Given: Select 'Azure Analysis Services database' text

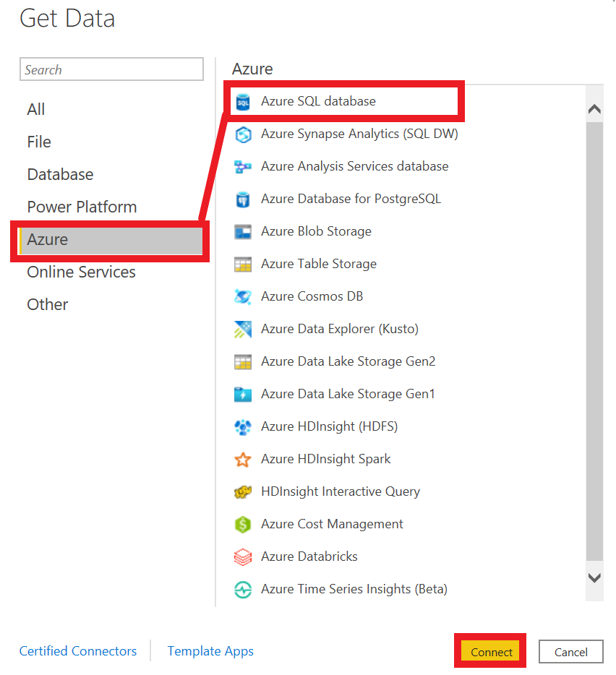Looking at the screenshot, I should (354, 167).
